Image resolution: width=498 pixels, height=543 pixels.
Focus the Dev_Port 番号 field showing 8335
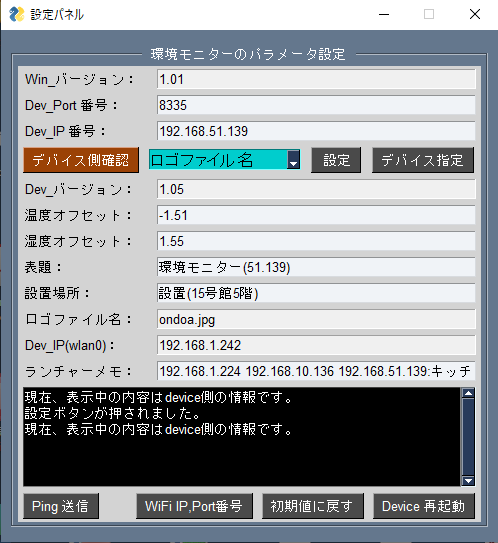[x=316, y=105]
